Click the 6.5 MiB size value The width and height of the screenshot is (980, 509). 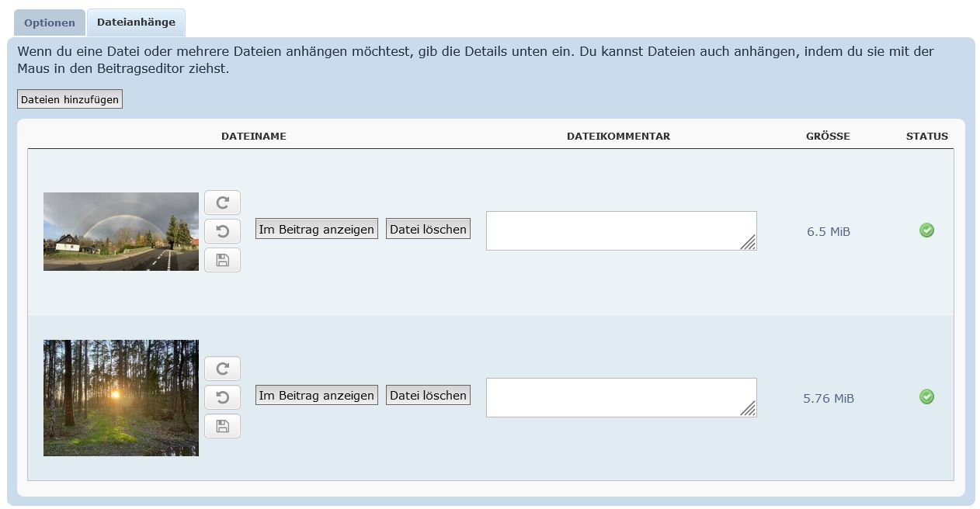pos(829,231)
